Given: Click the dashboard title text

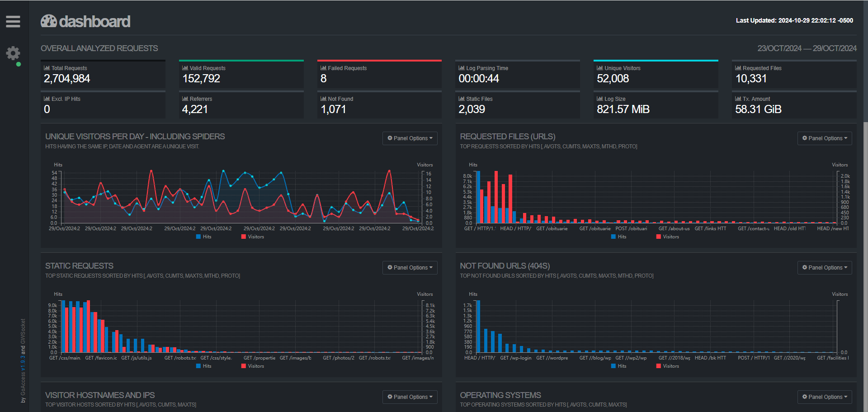Looking at the screenshot, I should (94, 21).
